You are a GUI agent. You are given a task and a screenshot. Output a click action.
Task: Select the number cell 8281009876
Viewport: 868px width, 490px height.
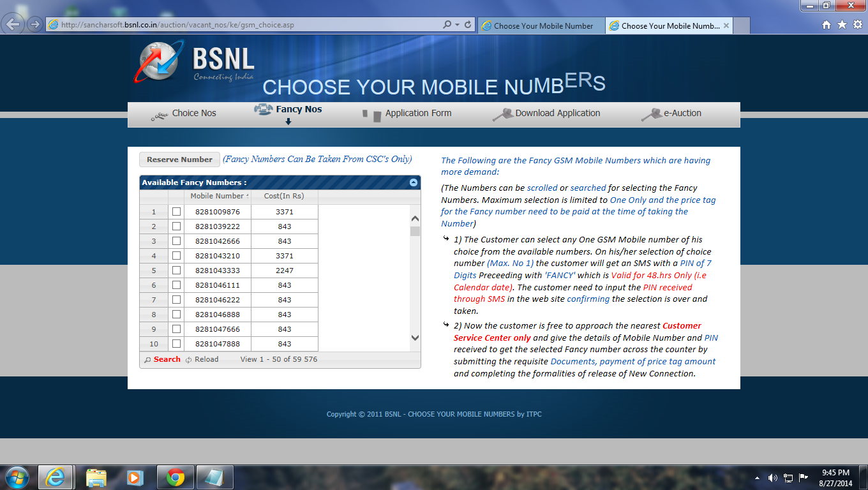[218, 212]
